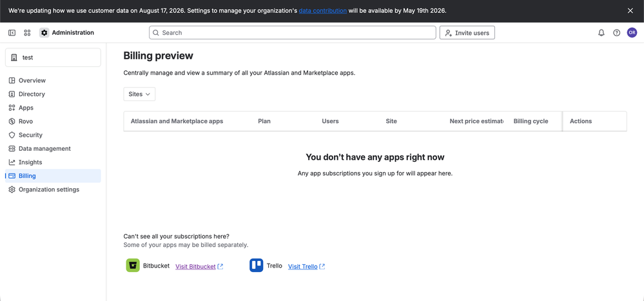Click the Rovo hexagon icon
Screen dimensions: 644x301
coord(12,121)
